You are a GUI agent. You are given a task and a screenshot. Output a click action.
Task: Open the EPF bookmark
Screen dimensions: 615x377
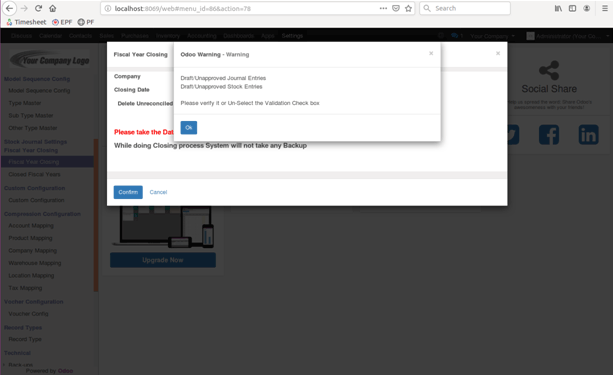(x=62, y=22)
